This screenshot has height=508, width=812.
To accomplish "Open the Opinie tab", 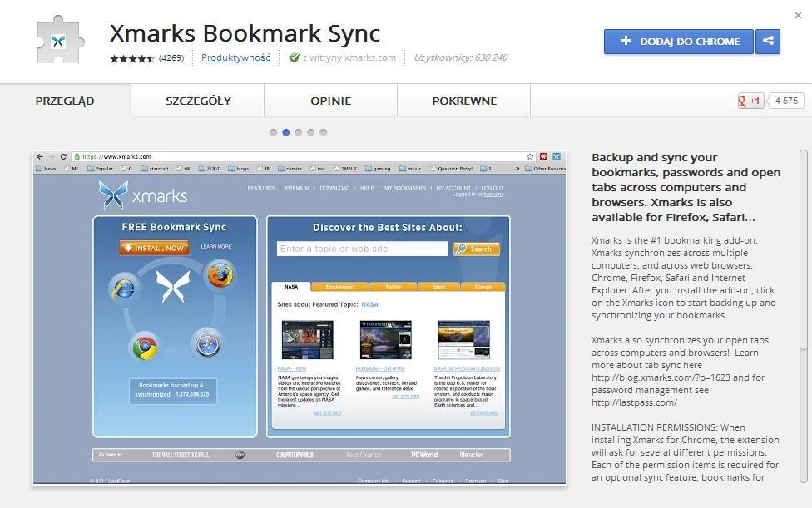I will pyautogui.click(x=331, y=101).
